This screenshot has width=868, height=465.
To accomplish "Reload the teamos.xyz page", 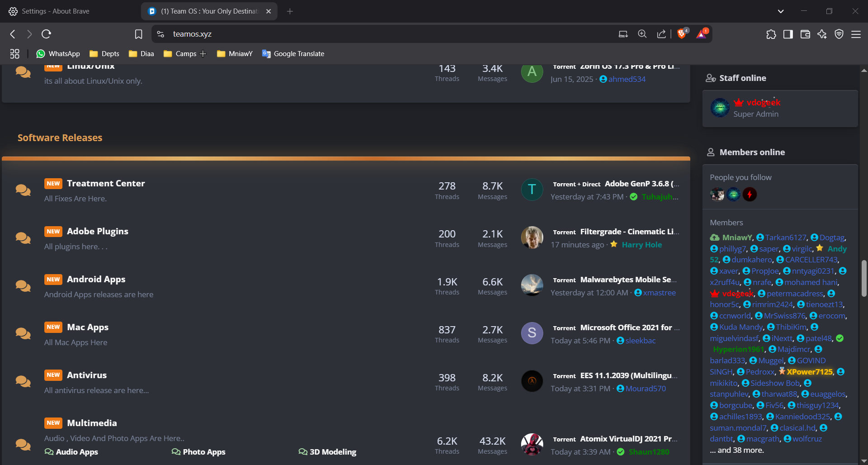I will coord(46,34).
